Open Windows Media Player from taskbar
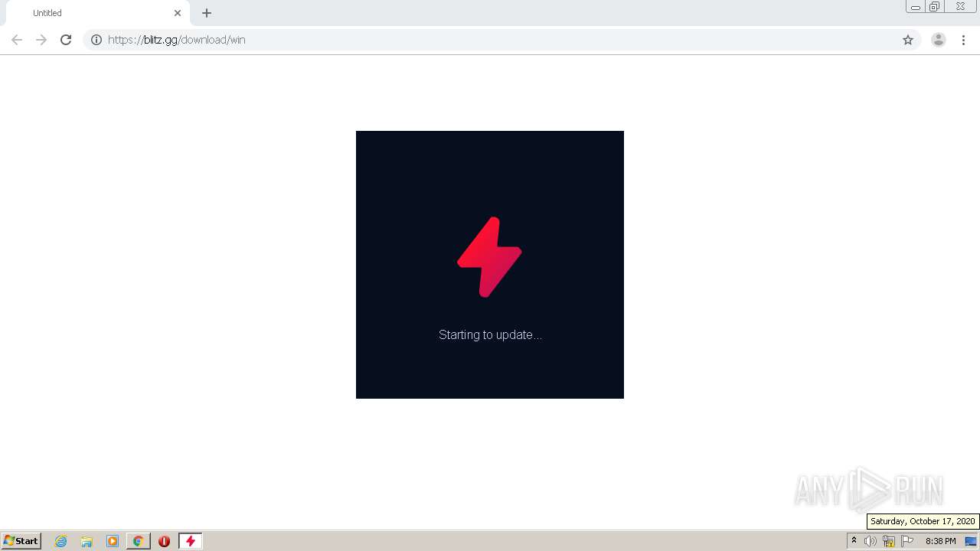This screenshot has width=980, height=551. pos(113,541)
